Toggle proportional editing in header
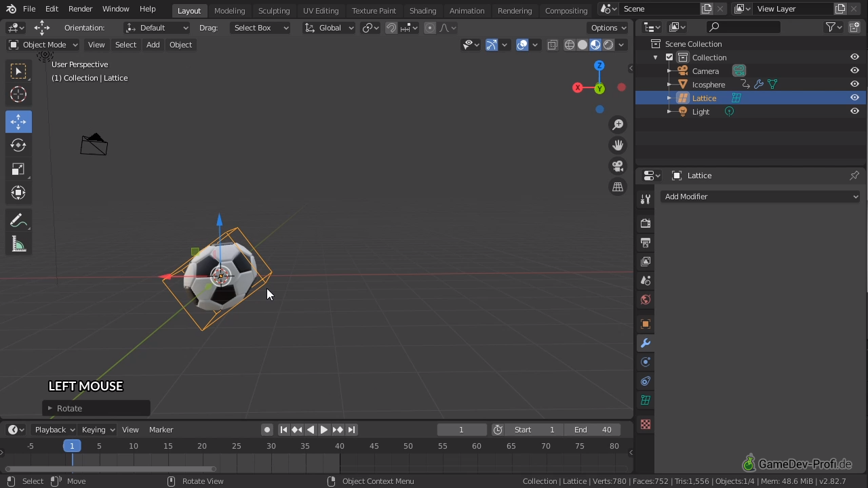The image size is (868, 488). [430, 28]
